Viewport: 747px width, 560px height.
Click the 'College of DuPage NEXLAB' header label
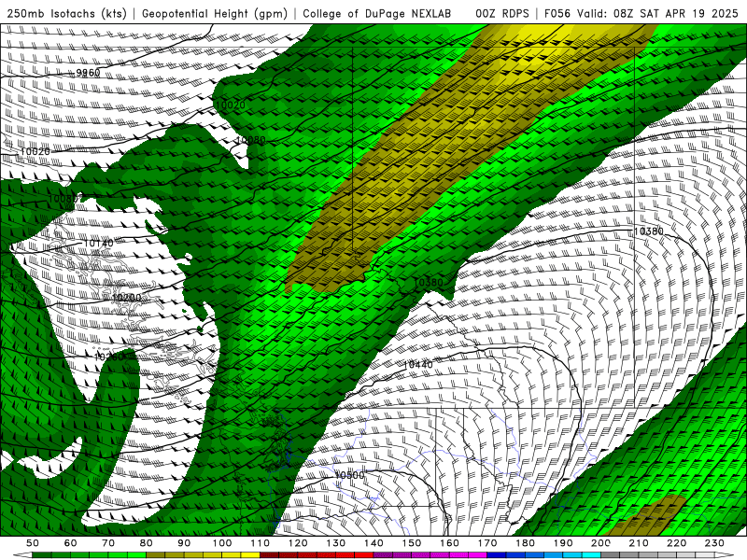point(376,13)
